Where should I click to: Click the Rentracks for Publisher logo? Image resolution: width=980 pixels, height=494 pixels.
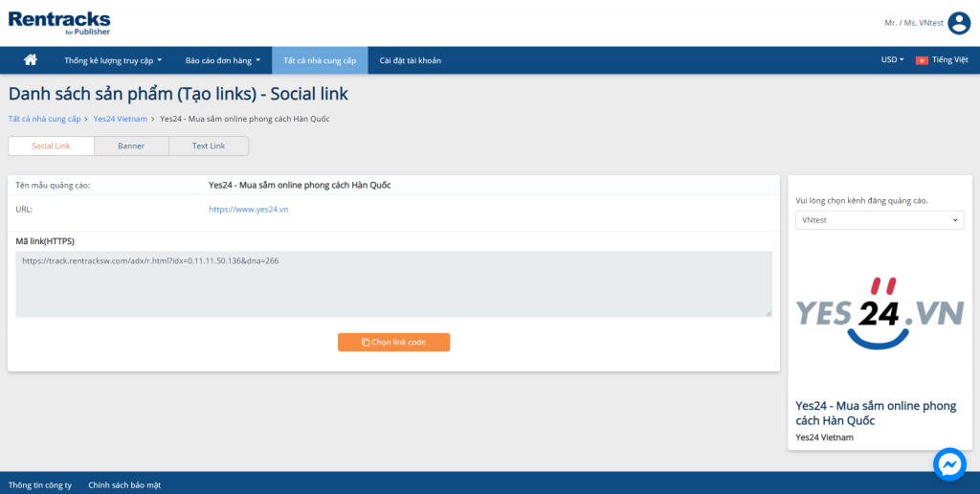coord(59,23)
